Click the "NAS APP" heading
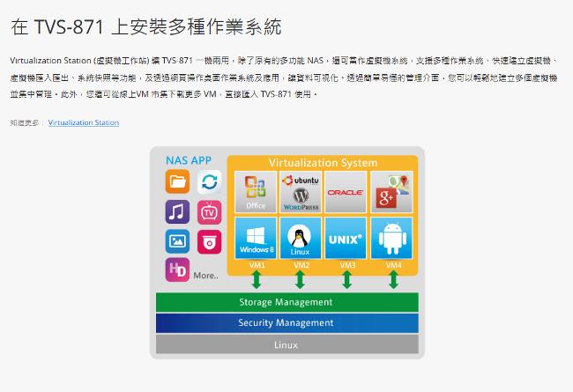This screenshot has height=392, width=573. (x=189, y=160)
